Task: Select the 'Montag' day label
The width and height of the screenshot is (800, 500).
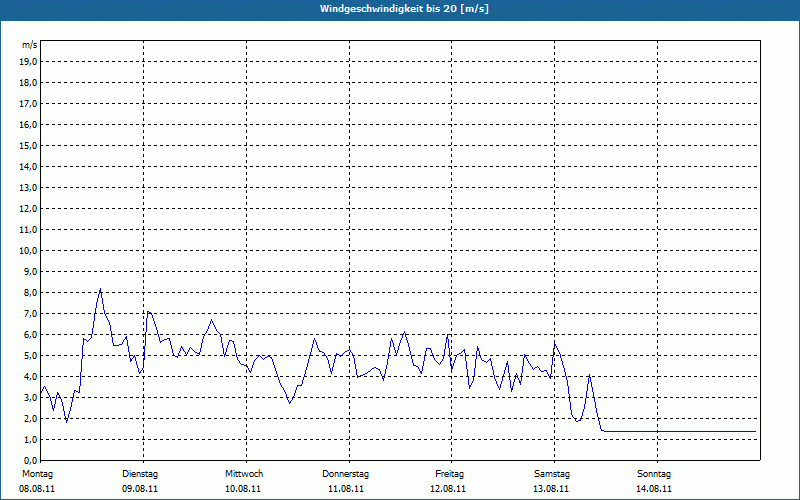Action: click(x=37, y=474)
